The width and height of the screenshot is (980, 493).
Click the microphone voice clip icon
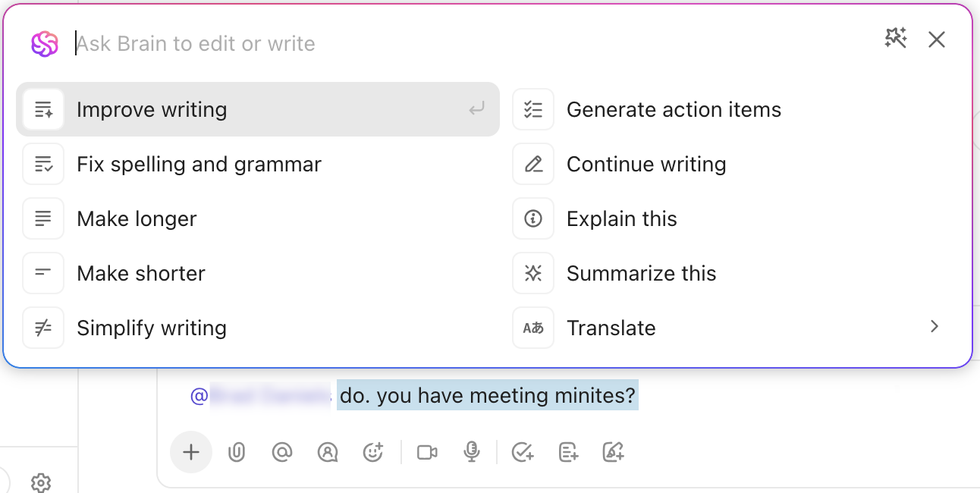click(472, 453)
